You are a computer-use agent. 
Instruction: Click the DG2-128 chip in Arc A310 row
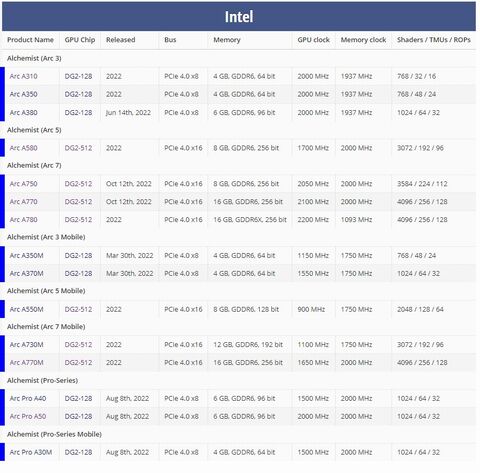click(78, 76)
